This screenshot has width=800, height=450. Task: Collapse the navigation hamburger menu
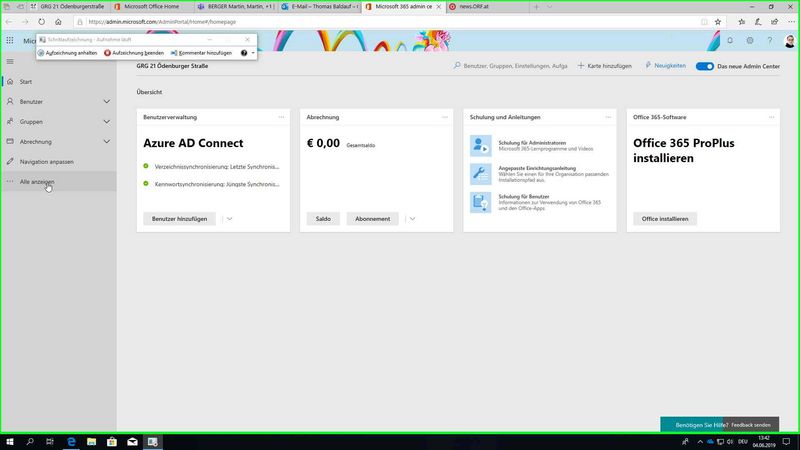tap(10, 62)
